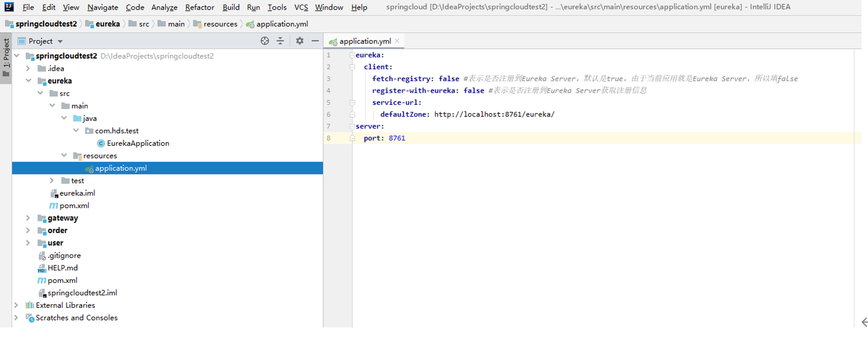Click line number 3 in gutter
The height and width of the screenshot is (344, 868).
click(329, 78)
